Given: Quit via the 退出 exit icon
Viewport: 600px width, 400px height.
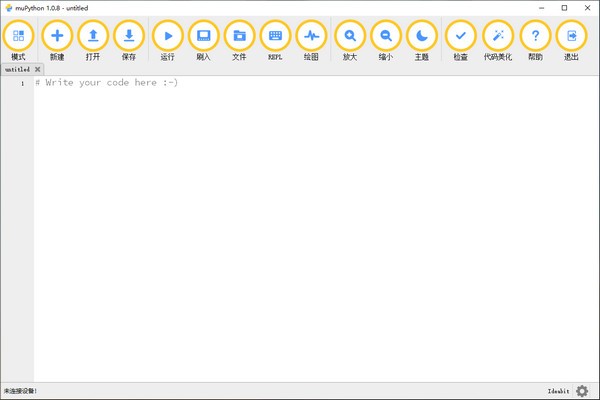Looking at the screenshot, I should click(x=571, y=36).
